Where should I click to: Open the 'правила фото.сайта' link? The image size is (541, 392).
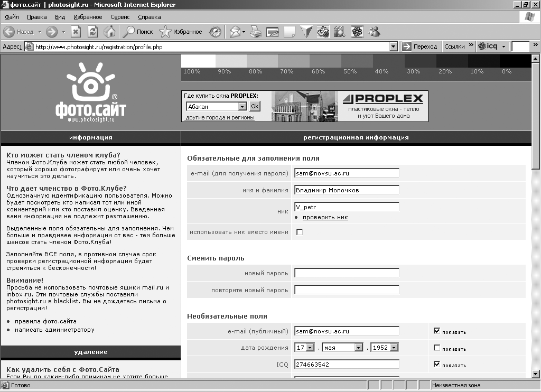point(45,321)
